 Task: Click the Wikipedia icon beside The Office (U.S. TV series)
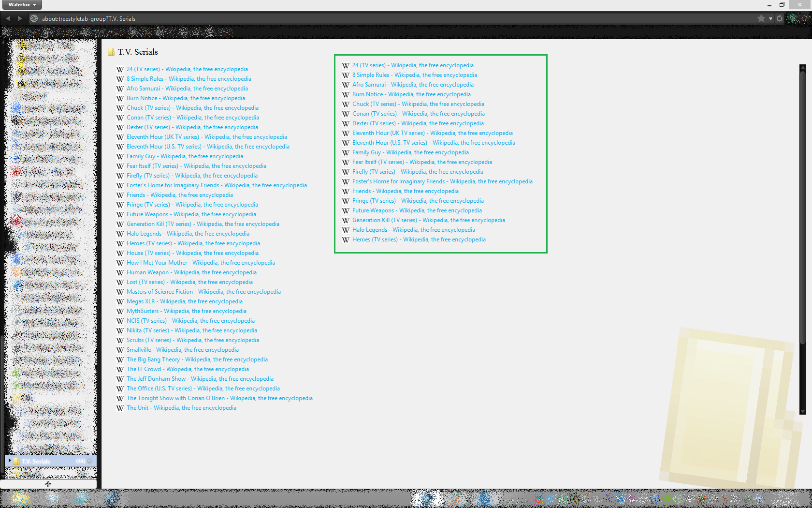point(120,388)
